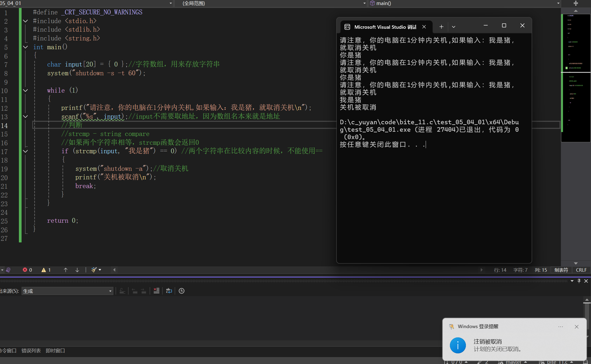
Task: Click the code cleanup broom icon
Action: (94, 270)
